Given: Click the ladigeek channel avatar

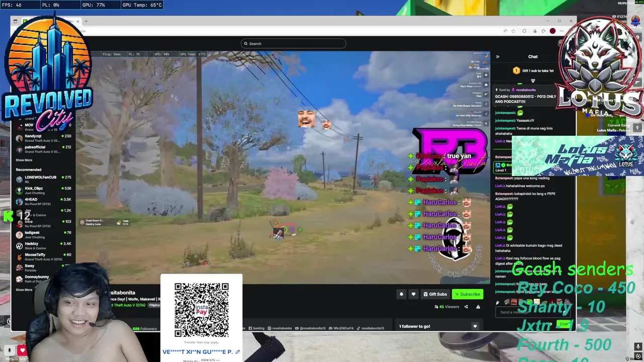Looking at the screenshot, I should 19,234.
